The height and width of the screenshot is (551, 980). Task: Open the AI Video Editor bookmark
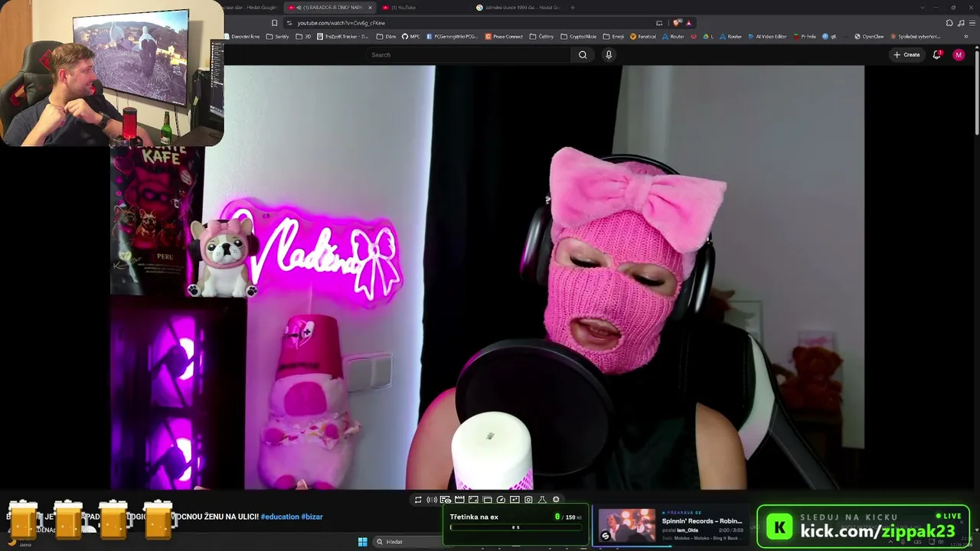(767, 37)
